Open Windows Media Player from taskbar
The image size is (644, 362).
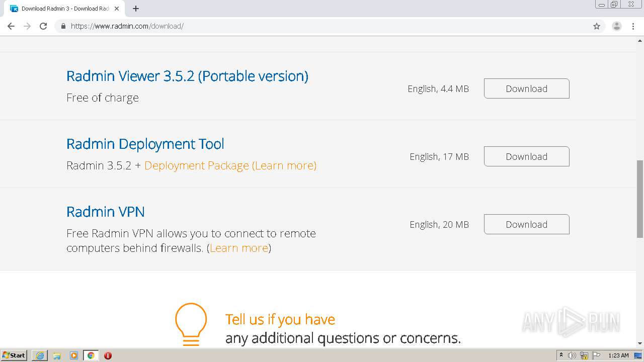[x=74, y=355]
